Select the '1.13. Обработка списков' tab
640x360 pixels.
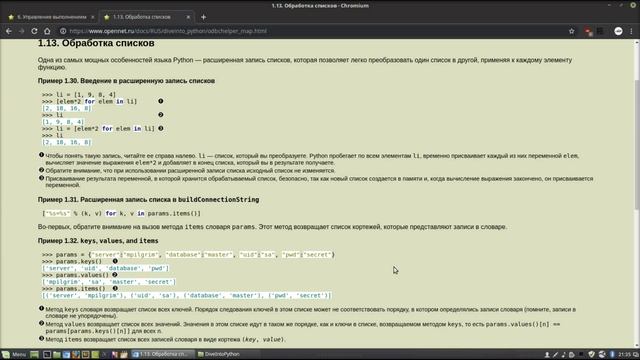tap(147, 17)
